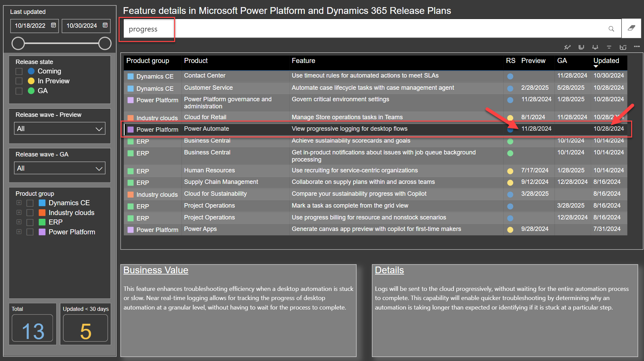Select feature 'Compare your sustainability progress with Copilot'
The height and width of the screenshot is (361, 644).
click(x=359, y=194)
